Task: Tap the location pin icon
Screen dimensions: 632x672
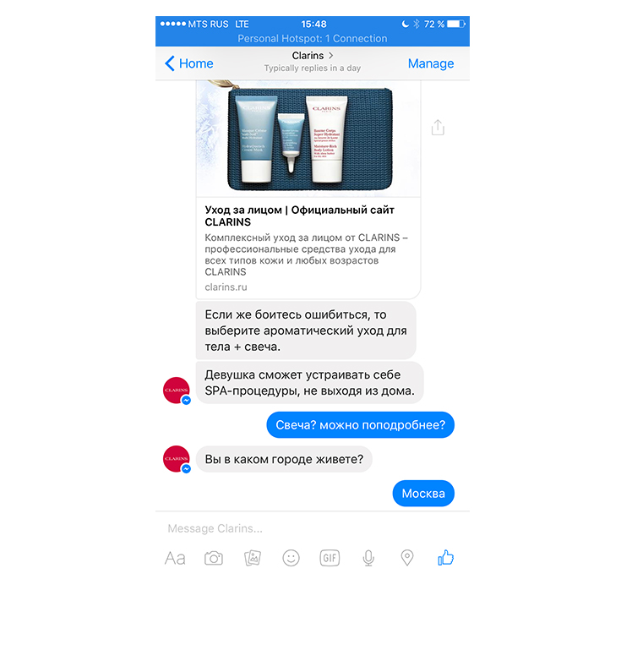Action: pyautogui.click(x=407, y=558)
